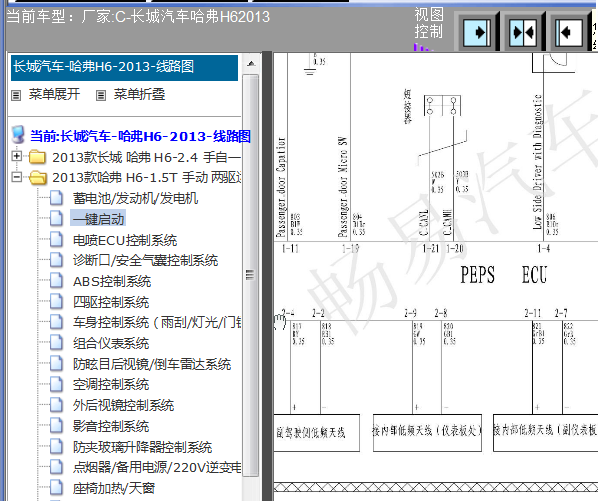Expand the 2013款长城 哈弗 H6-2.4 folder
Image resolution: width=598 pixels, height=501 pixels.
tap(16, 156)
